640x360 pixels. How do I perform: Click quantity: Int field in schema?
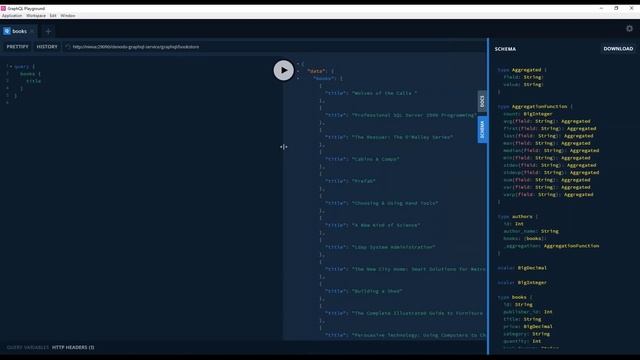[x=522, y=341]
